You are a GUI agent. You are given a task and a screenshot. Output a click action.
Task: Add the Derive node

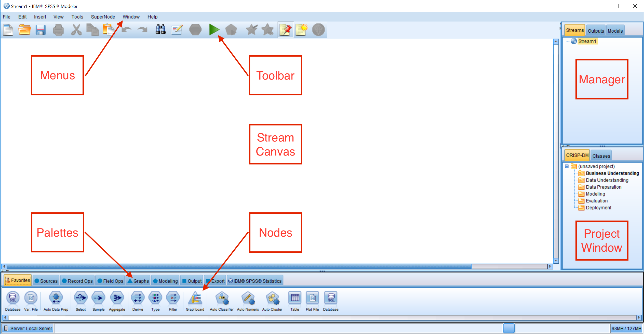click(138, 301)
